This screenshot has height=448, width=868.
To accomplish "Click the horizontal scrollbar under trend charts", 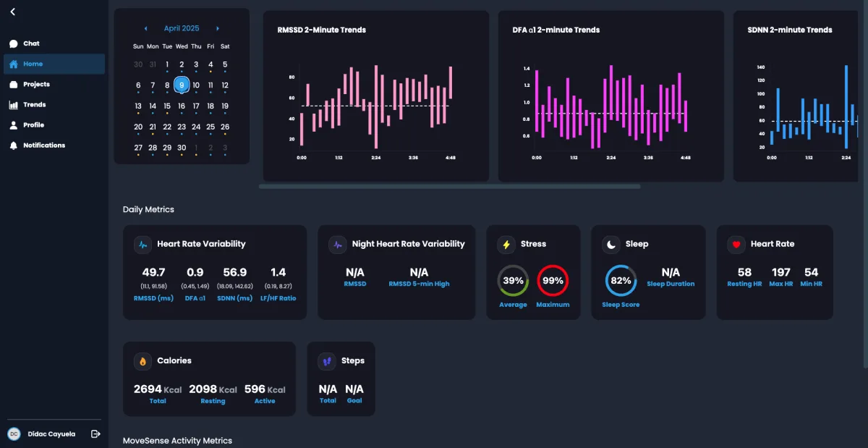I will point(450,186).
